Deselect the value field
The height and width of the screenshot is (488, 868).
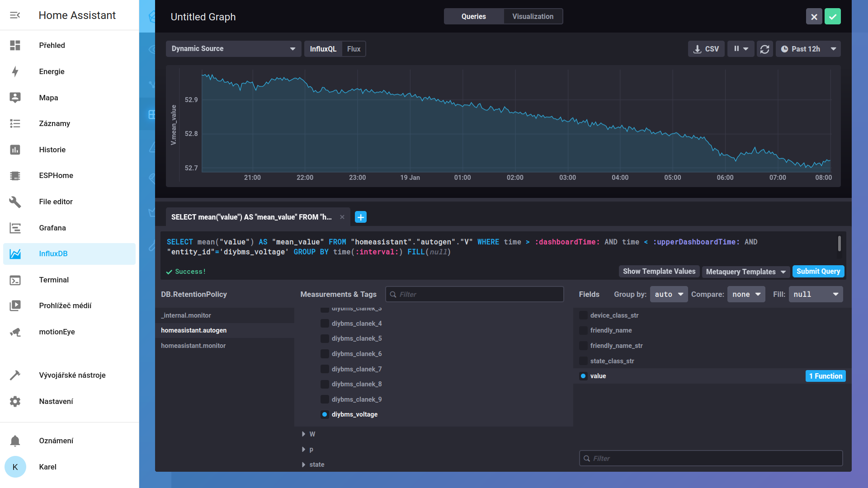[x=583, y=376]
